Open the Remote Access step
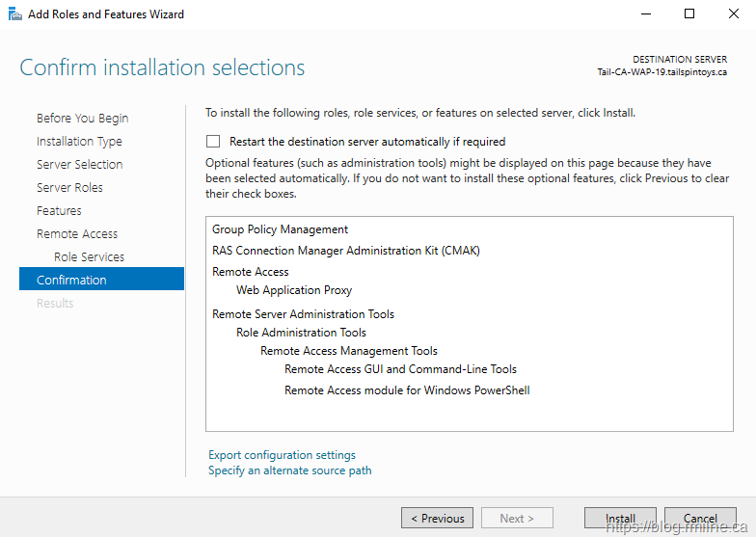Viewport: 756px width, 537px height. pyautogui.click(x=77, y=234)
